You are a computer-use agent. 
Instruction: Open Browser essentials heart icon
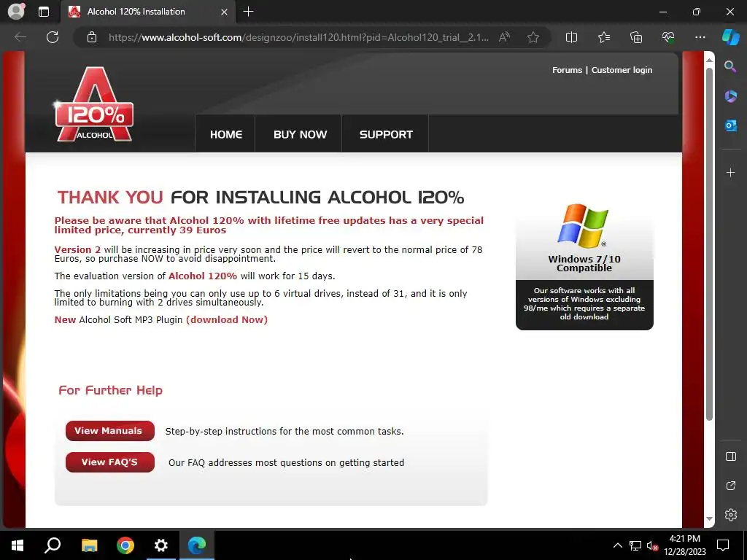[668, 37]
